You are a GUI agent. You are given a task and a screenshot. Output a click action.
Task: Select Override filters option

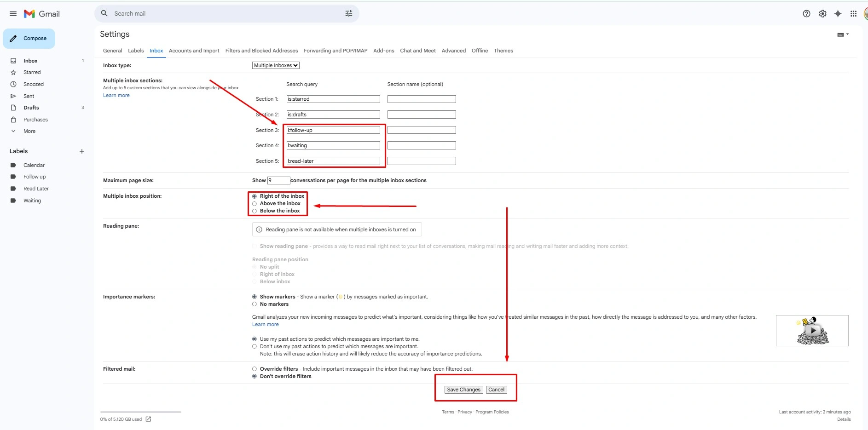pyautogui.click(x=255, y=369)
